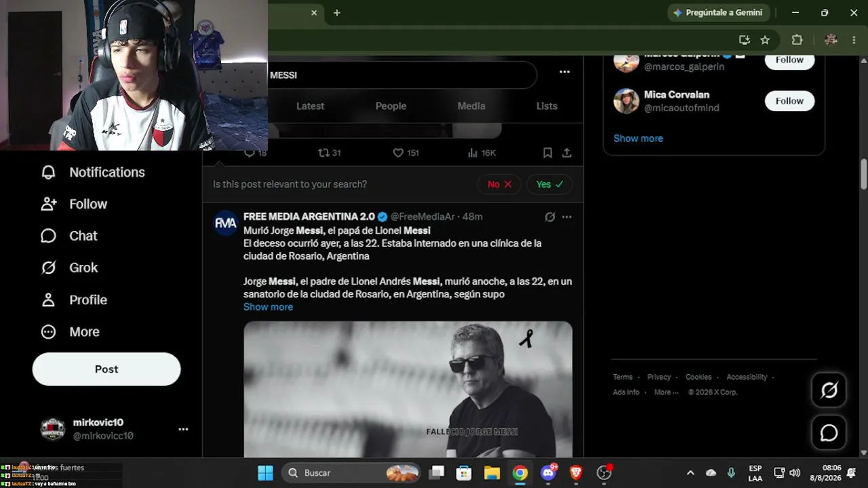Viewport: 868px width, 488px height.
Task: Repost the post with 31 reposts
Action: tap(329, 153)
